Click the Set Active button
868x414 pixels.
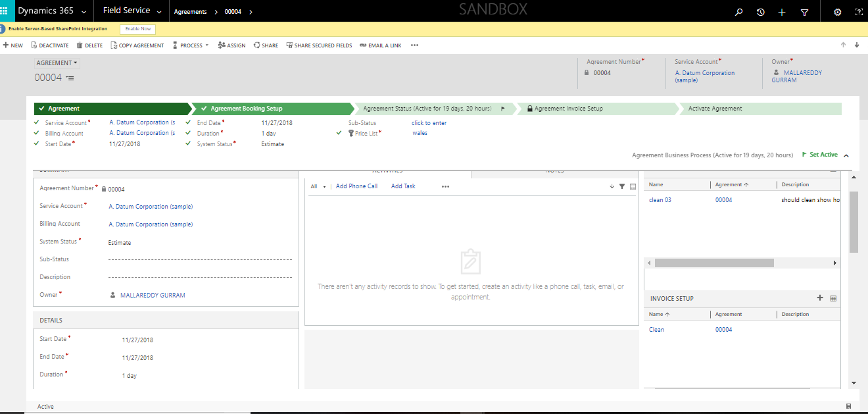(824, 154)
